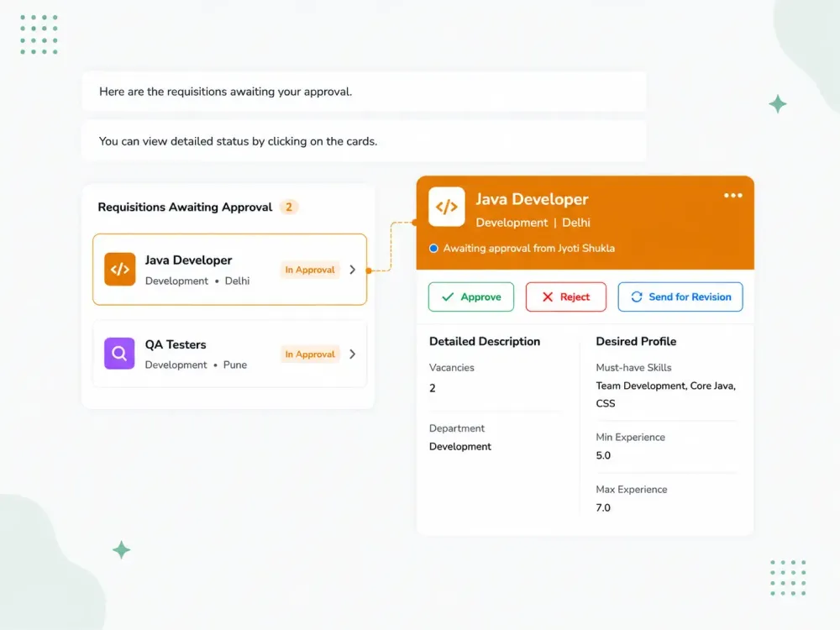This screenshot has width=840, height=630.
Task: Click the 'Detailed Description' heading
Action: 485,341
